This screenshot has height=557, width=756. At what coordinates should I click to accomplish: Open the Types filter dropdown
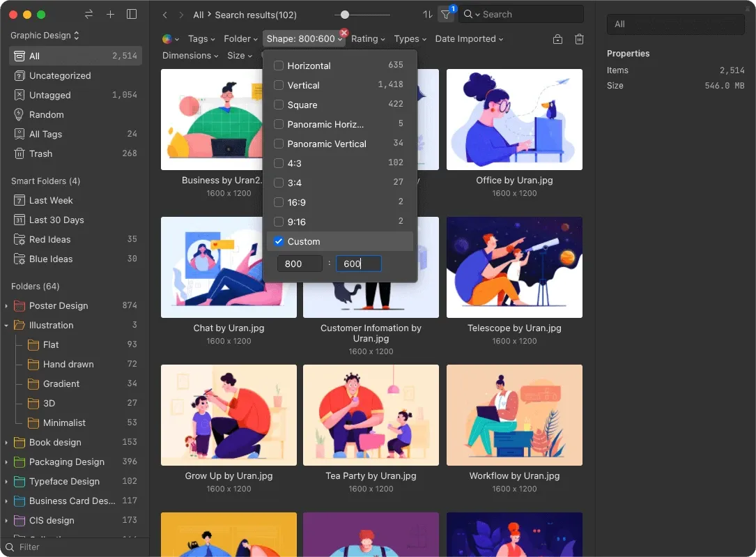point(410,39)
